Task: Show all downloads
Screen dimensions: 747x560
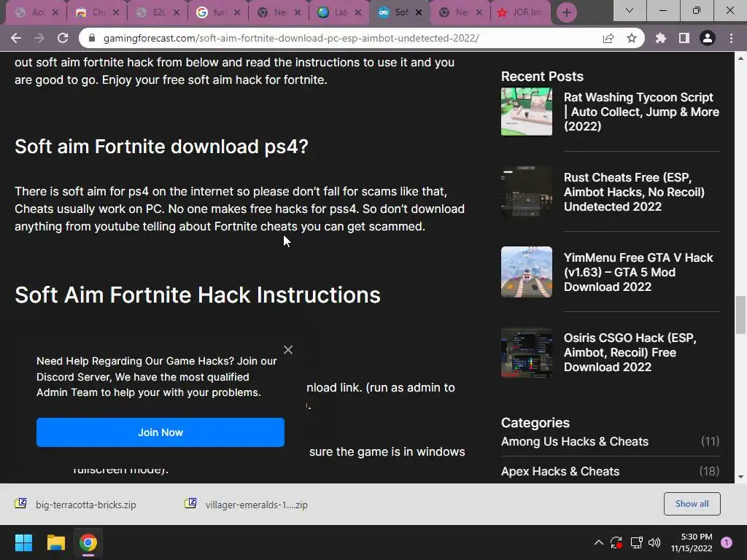Action: 692,504
